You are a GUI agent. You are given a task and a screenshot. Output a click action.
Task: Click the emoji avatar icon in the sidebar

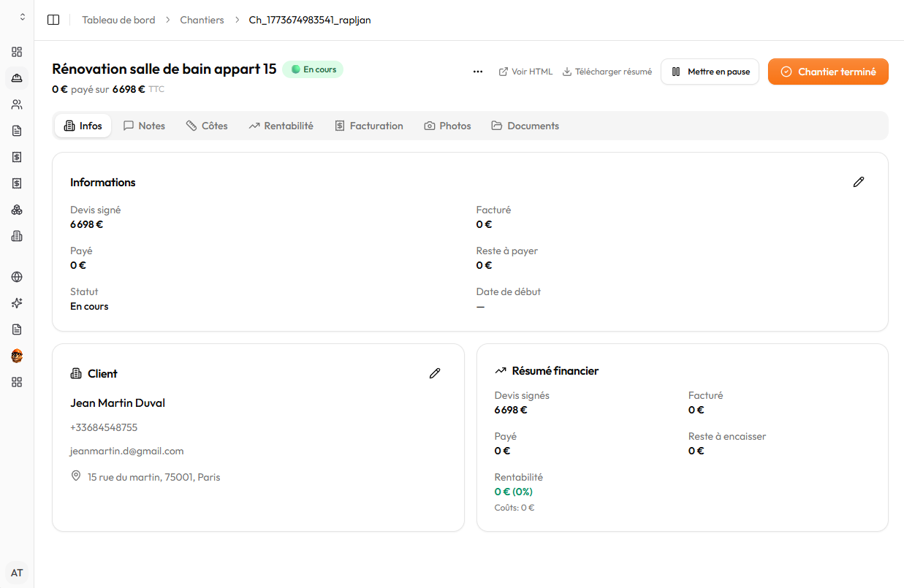[x=16, y=356]
